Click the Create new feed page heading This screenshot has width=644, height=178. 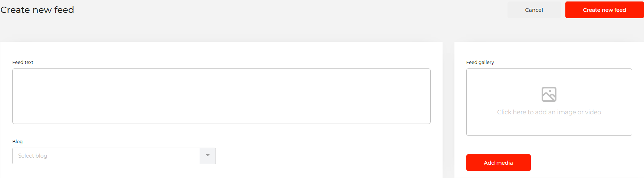click(x=37, y=10)
